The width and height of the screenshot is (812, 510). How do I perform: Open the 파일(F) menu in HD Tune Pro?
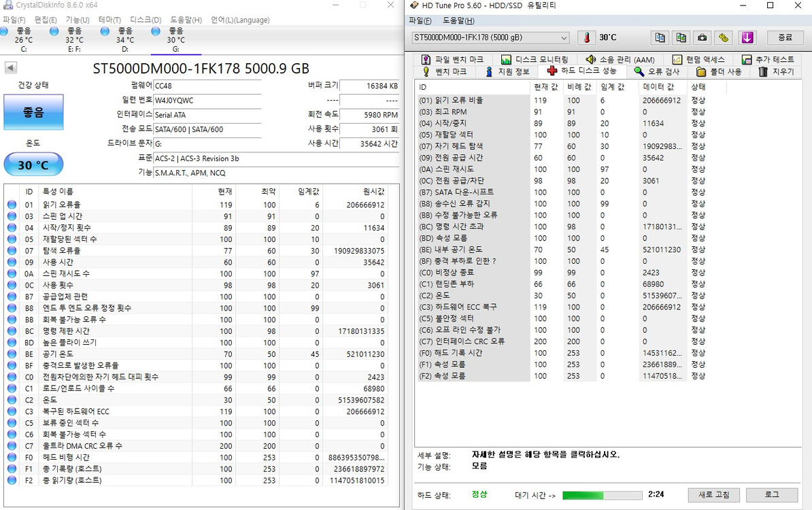pos(420,20)
